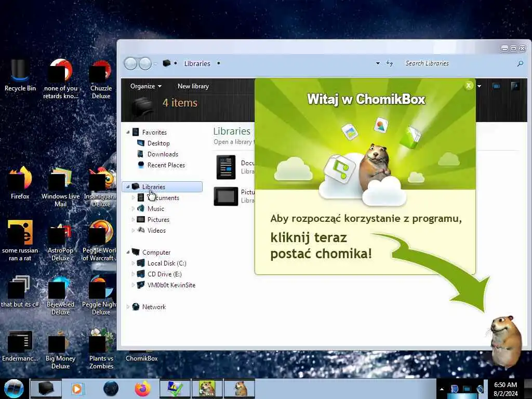Refresh the Libraries folder view
Screen dimensions: 532x399
pyautogui.click(x=390, y=63)
